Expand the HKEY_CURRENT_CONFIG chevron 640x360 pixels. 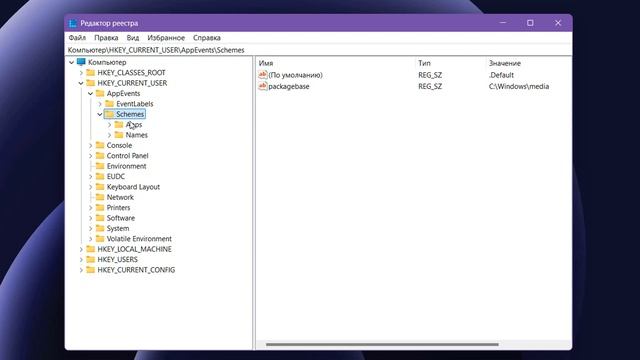coord(81,270)
